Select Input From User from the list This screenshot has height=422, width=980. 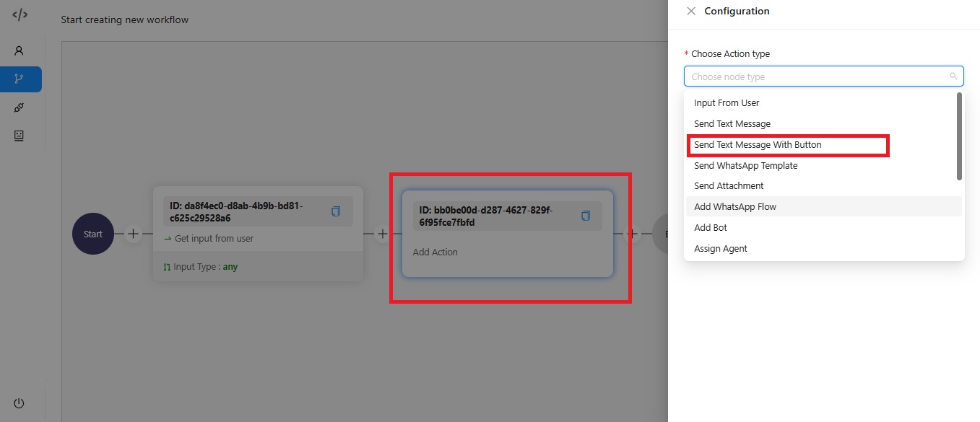click(726, 102)
